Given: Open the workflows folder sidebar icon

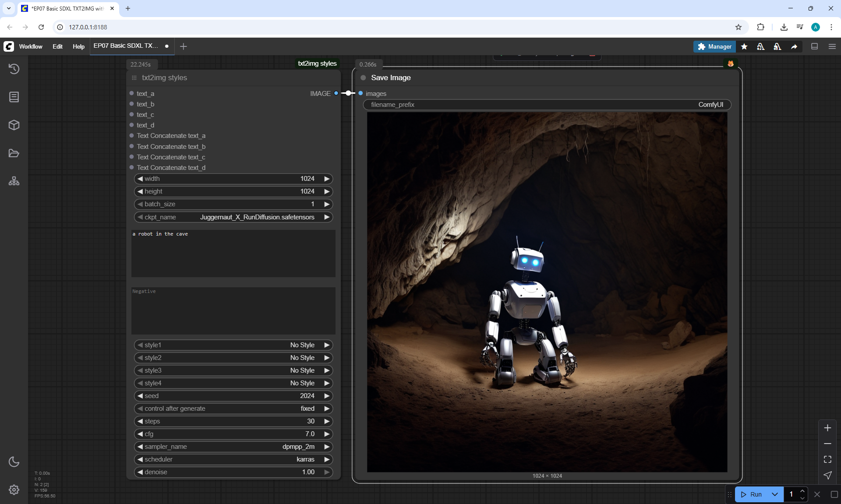Looking at the screenshot, I should [x=14, y=153].
